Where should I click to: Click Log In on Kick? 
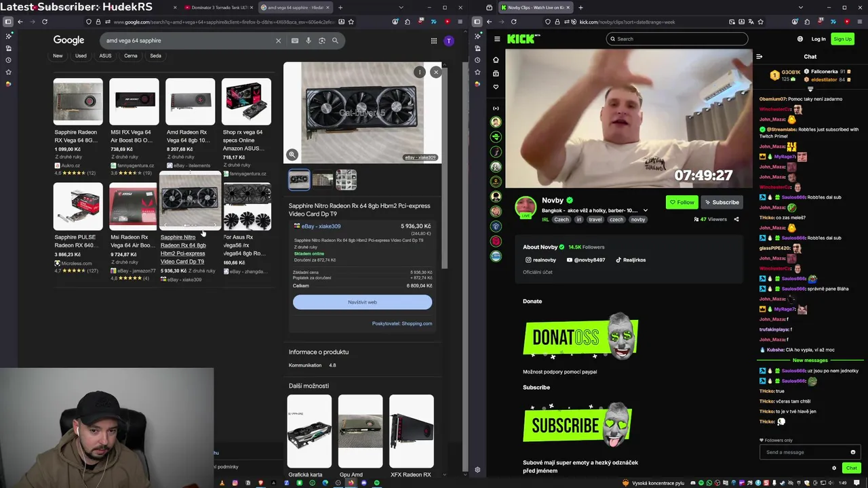818,39
